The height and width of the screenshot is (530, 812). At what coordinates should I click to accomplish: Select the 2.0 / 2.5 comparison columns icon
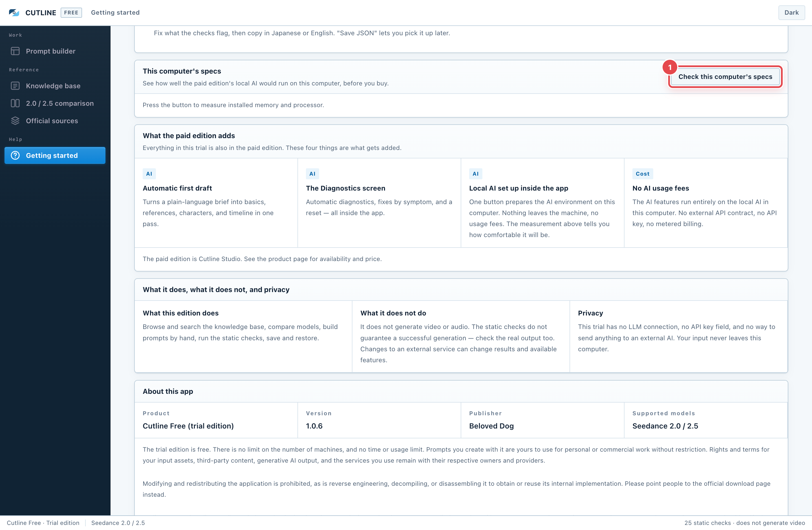(15, 103)
